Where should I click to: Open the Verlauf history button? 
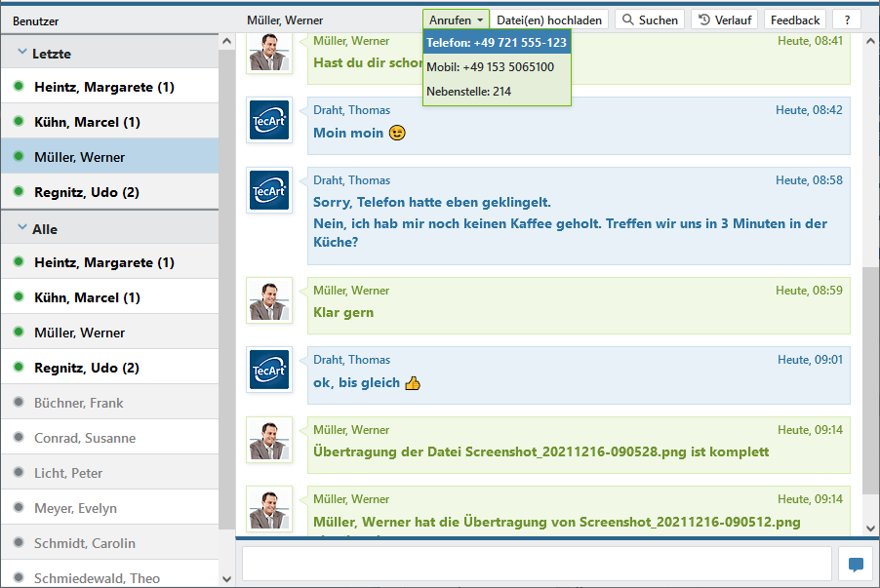pos(724,20)
